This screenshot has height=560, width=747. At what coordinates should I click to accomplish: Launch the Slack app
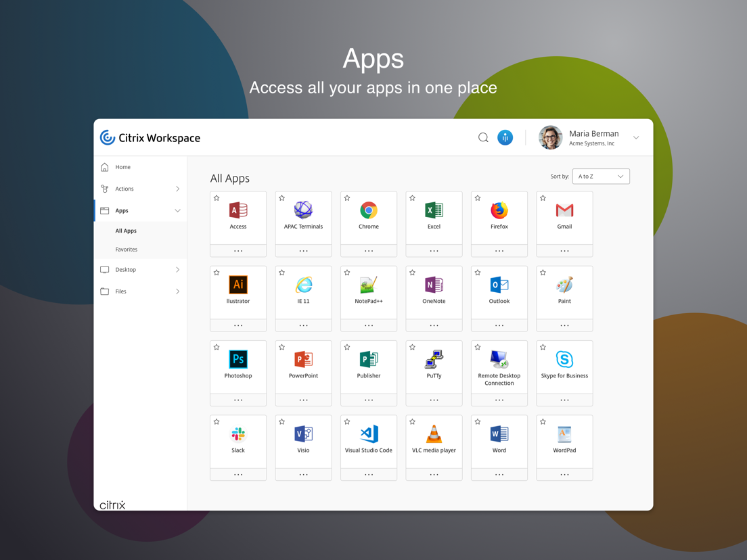click(x=238, y=434)
